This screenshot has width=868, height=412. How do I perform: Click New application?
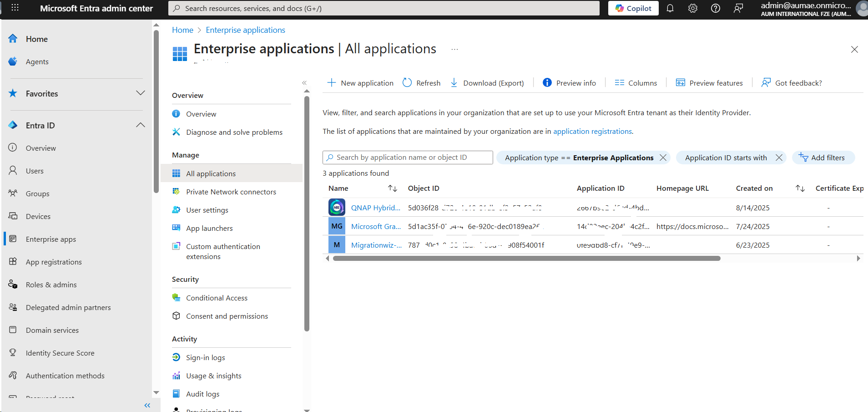pyautogui.click(x=360, y=83)
